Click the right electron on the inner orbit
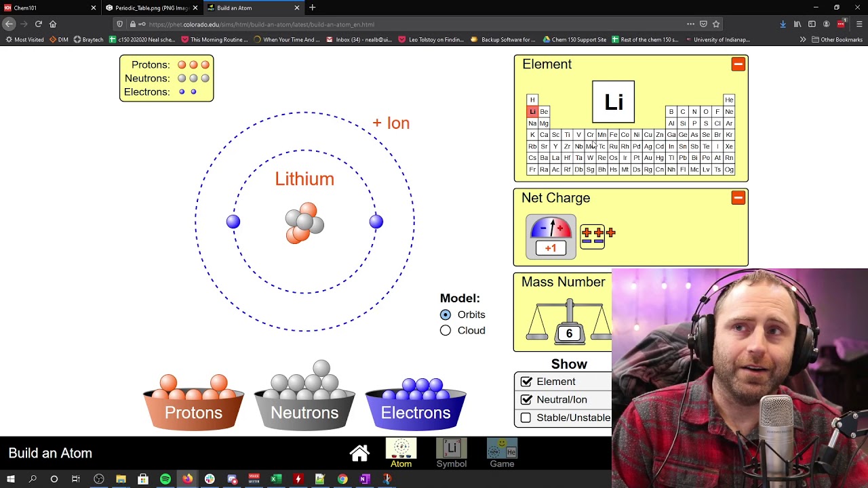The image size is (868, 488). pyautogui.click(x=376, y=222)
